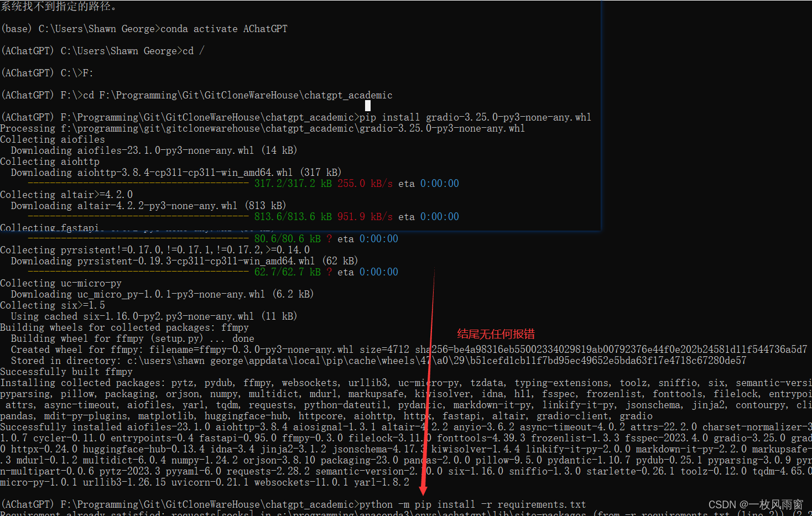Click the 'python -m pip install -r requirements.txt' command
Image resolution: width=812 pixels, height=516 pixels.
294,504
